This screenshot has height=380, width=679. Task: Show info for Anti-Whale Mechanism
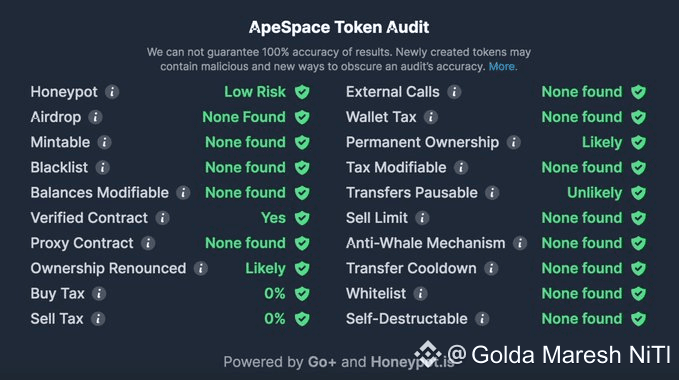click(520, 243)
